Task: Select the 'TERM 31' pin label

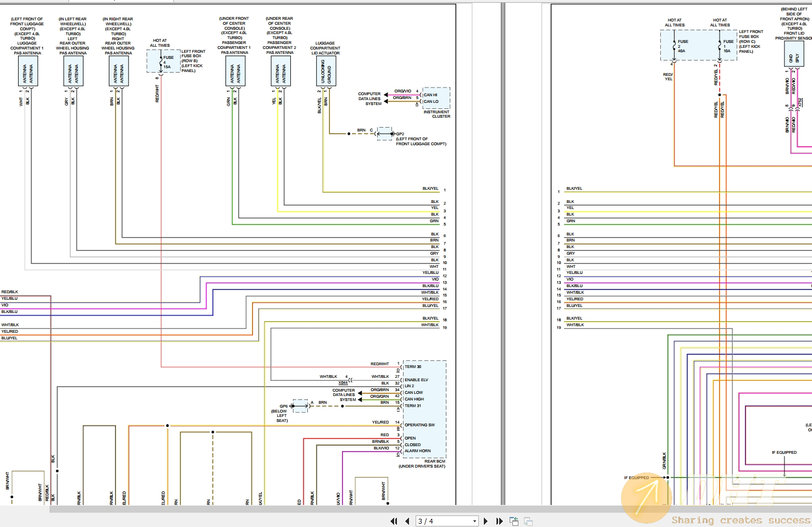Action: pyautogui.click(x=413, y=405)
